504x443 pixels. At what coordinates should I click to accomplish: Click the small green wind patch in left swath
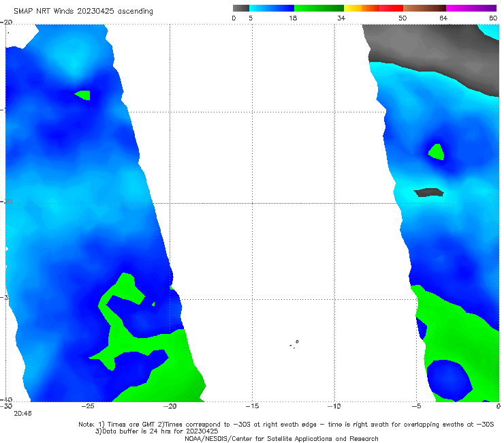tap(84, 95)
